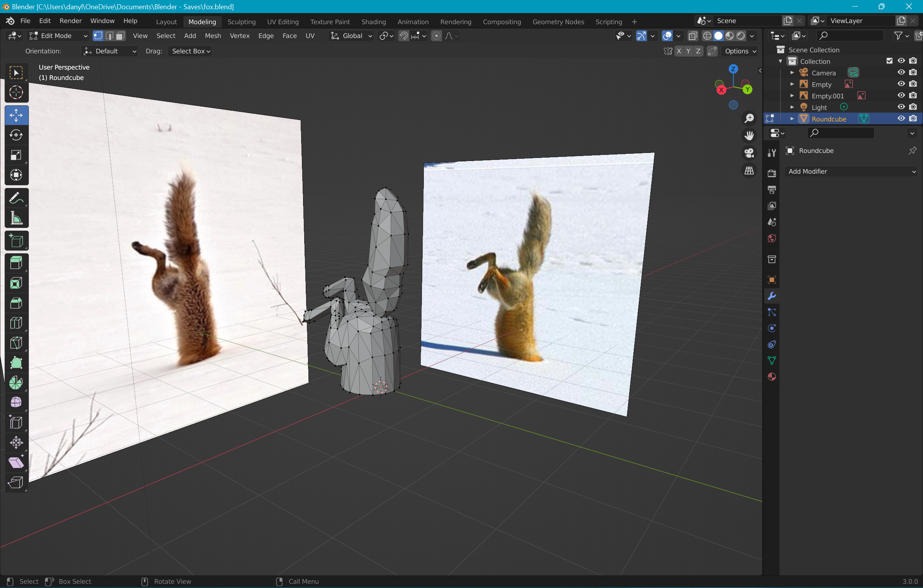Activate the Shrink/Fatten tool
The image size is (923, 588).
(16, 442)
